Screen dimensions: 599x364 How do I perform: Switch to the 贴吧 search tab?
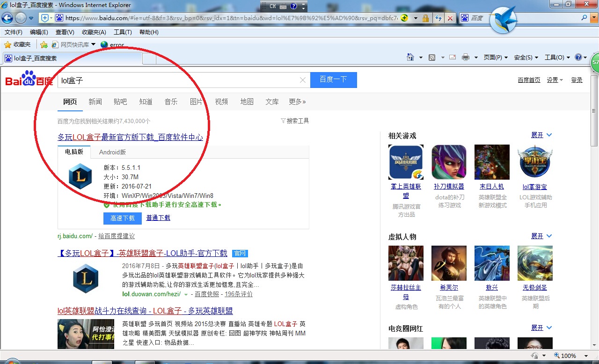coord(120,102)
